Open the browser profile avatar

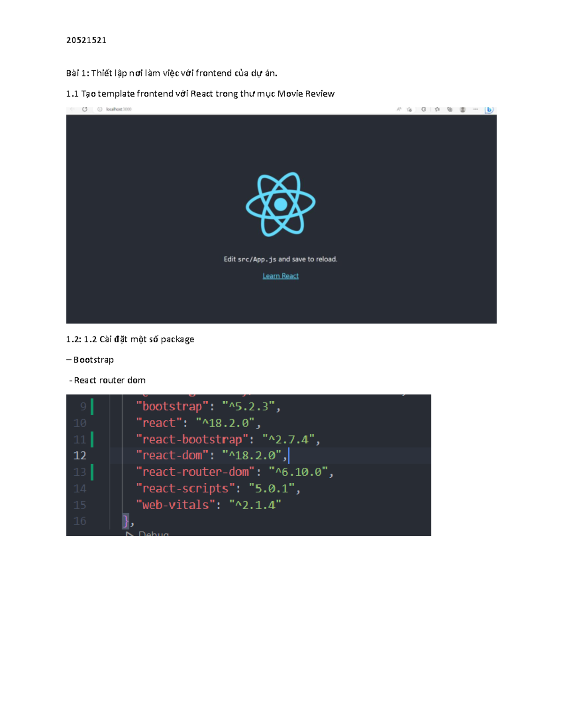[463, 109]
